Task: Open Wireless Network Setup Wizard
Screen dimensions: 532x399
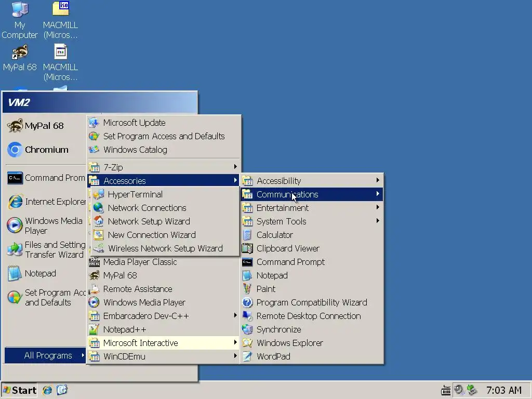Action: pos(164,248)
